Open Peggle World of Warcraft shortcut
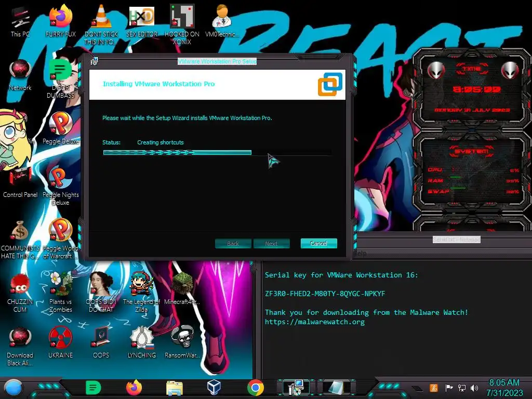 click(x=60, y=239)
